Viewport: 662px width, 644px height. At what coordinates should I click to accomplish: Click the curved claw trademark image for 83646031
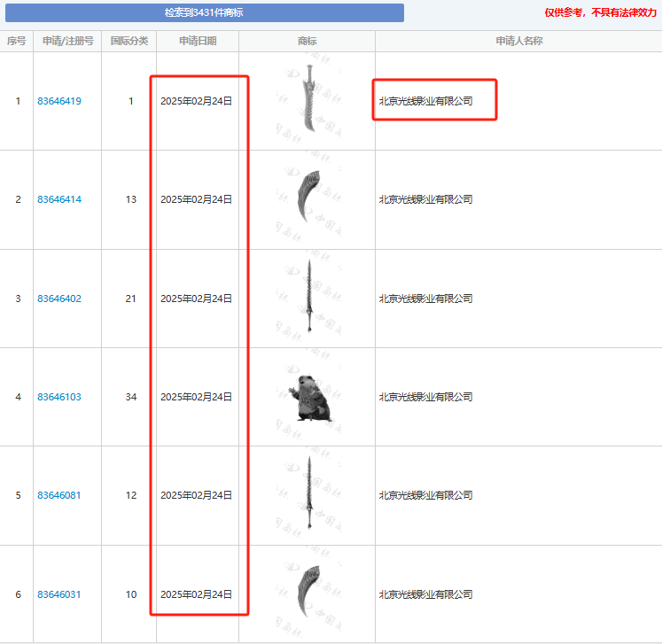pos(308,593)
